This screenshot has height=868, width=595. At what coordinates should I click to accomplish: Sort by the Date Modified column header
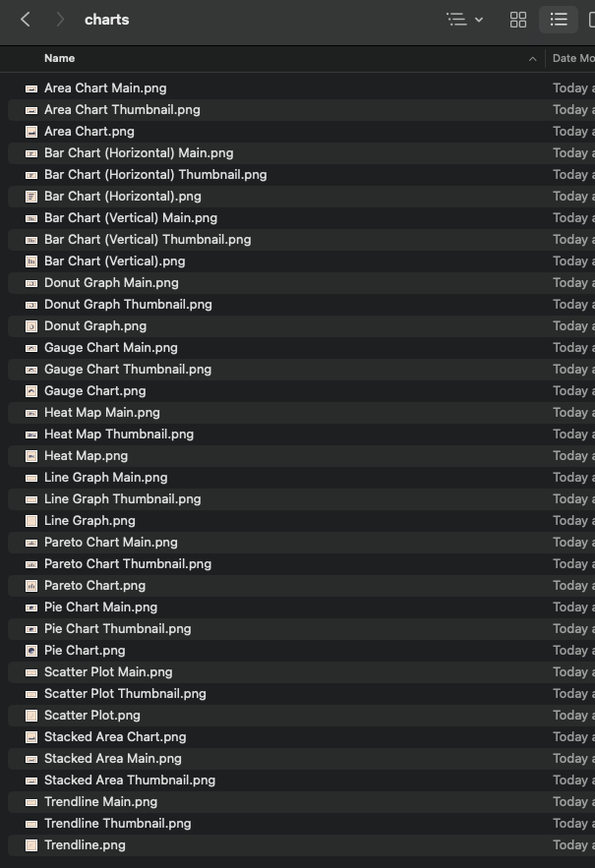[572, 58]
